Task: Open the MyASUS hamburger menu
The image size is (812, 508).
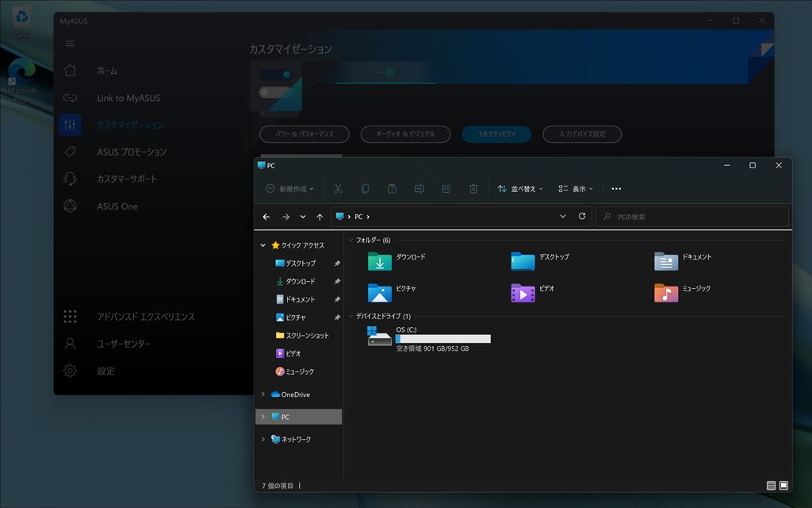Action: click(x=70, y=44)
